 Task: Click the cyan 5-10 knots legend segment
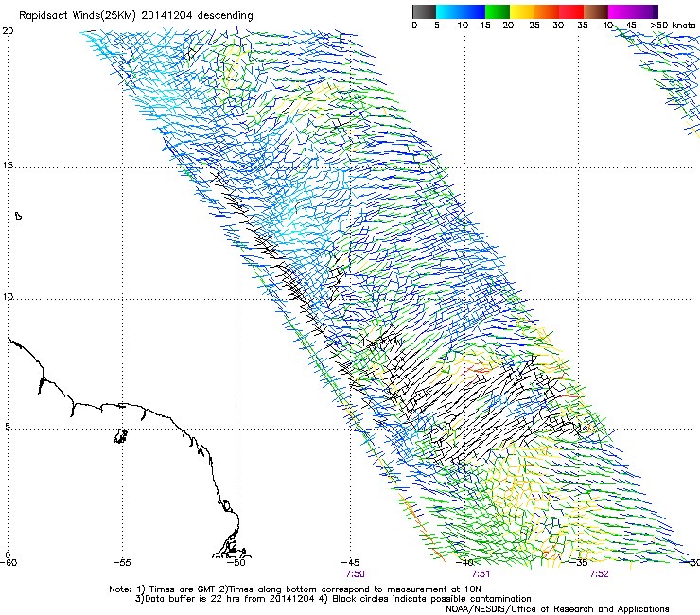pyautogui.click(x=448, y=11)
